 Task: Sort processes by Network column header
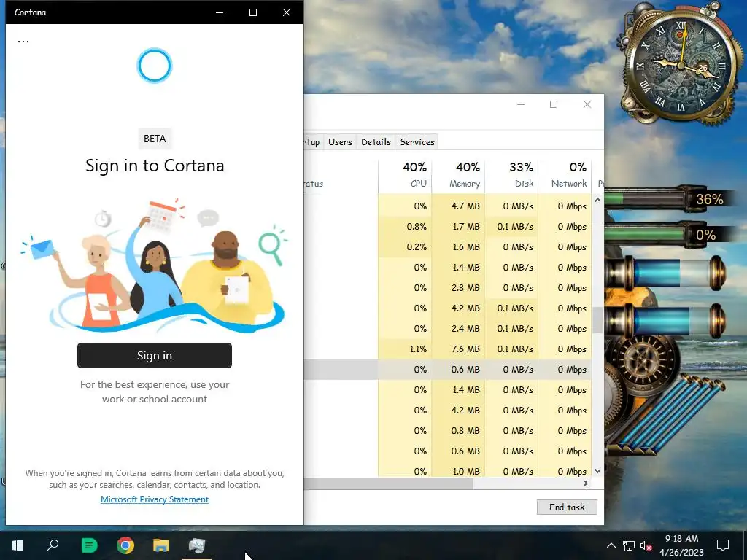click(565, 175)
